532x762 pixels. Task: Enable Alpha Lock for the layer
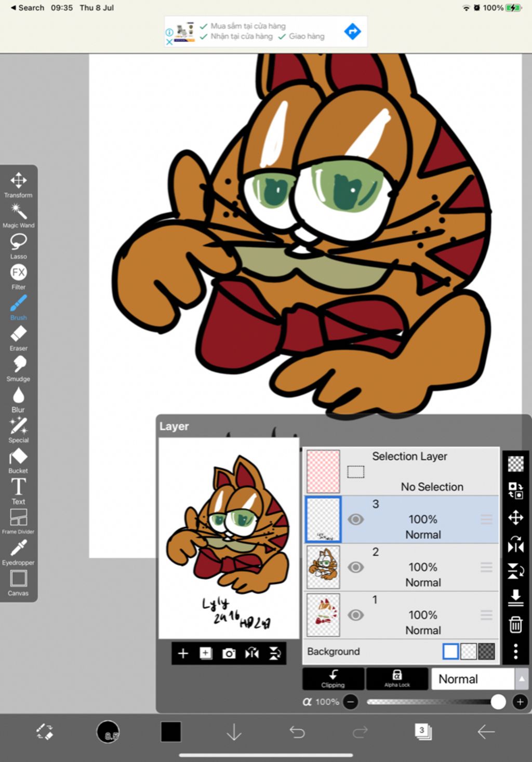(x=397, y=678)
